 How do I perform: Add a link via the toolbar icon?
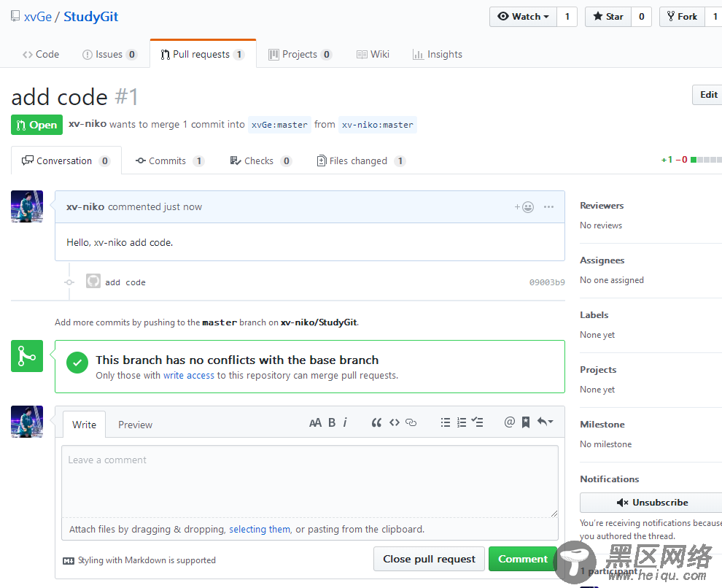coord(411,422)
